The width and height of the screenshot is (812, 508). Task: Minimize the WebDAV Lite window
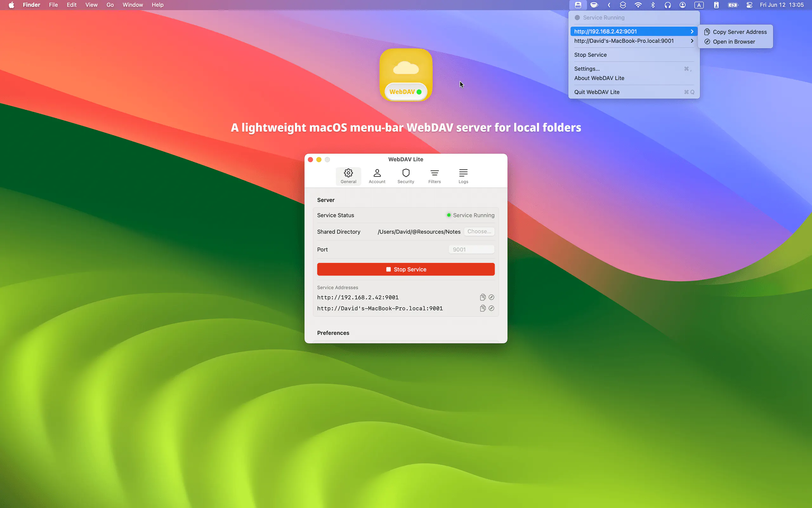[319, 159]
